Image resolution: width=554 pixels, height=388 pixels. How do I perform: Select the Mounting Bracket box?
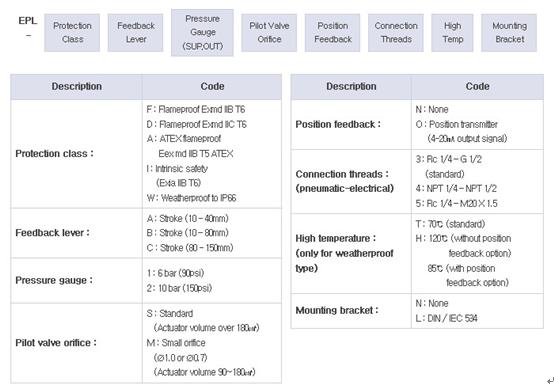[x=509, y=33]
